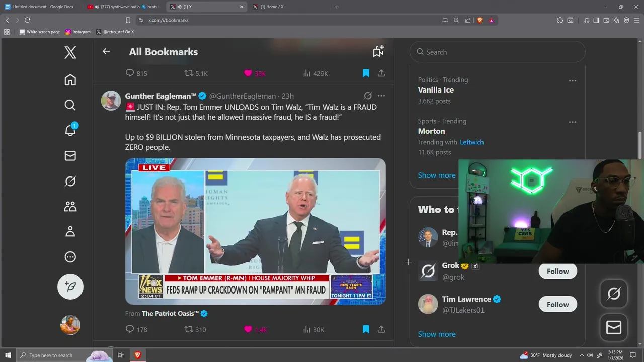
Task: Reply to the upper post with 815 replies
Action: (x=136, y=73)
